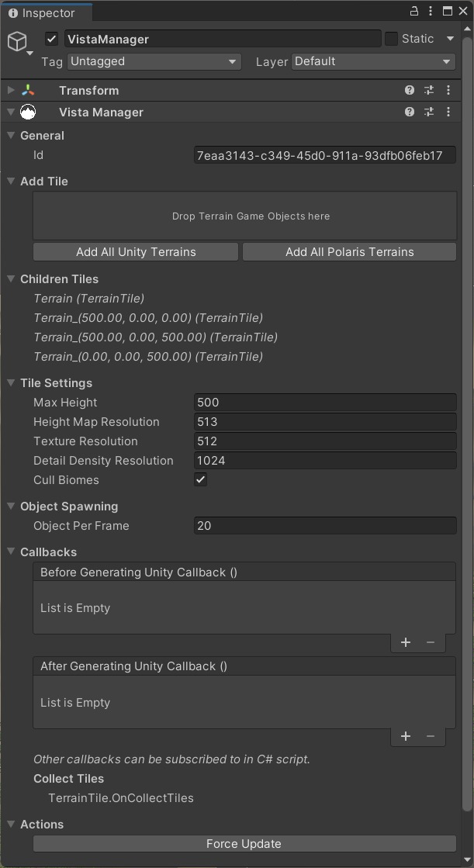Click the Max Height input field
474x868 pixels.
click(325, 403)
